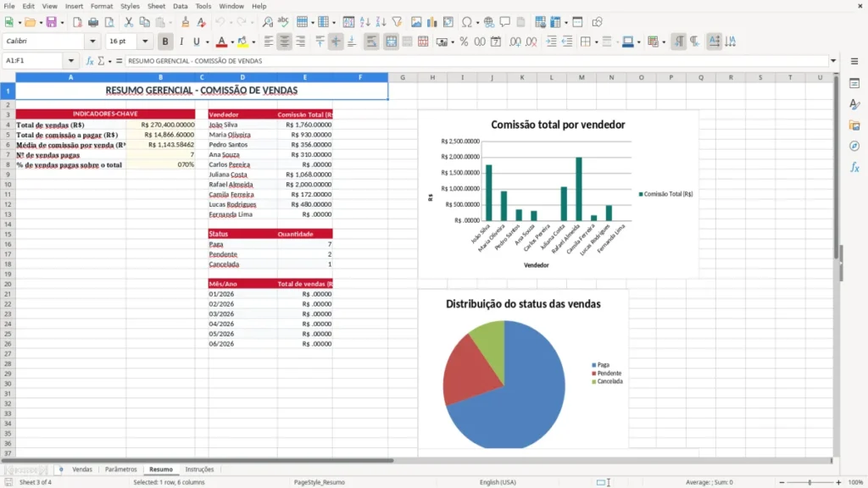Switch to the Vendas sheet tab
Viewport: 868px width, 488px height.
coord(82,469)
